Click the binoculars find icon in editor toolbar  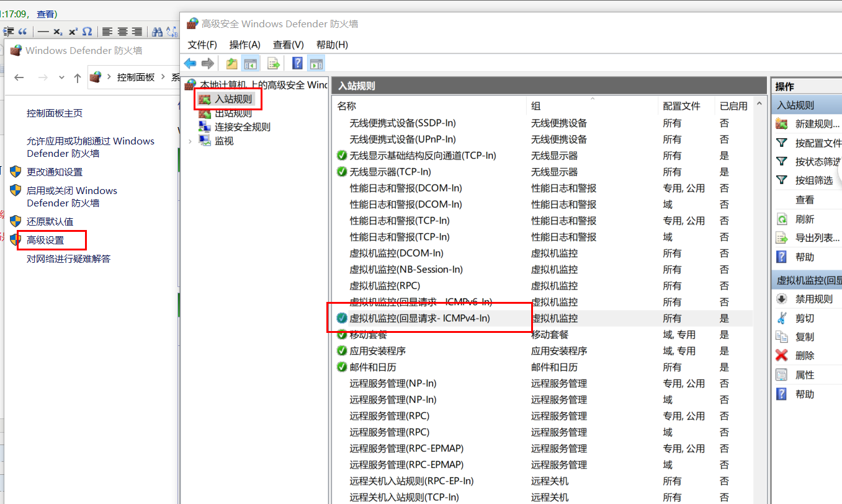point(157,31)
